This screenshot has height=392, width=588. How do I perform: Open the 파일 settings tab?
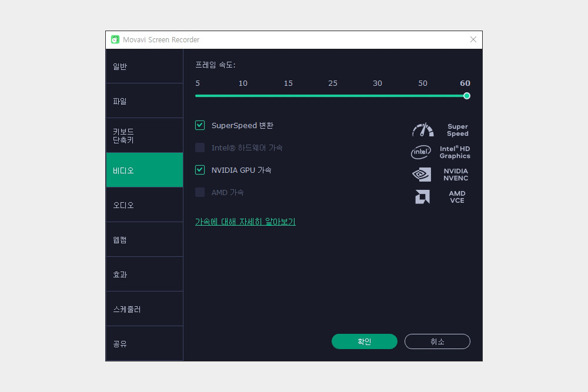[x=145, y=101]
